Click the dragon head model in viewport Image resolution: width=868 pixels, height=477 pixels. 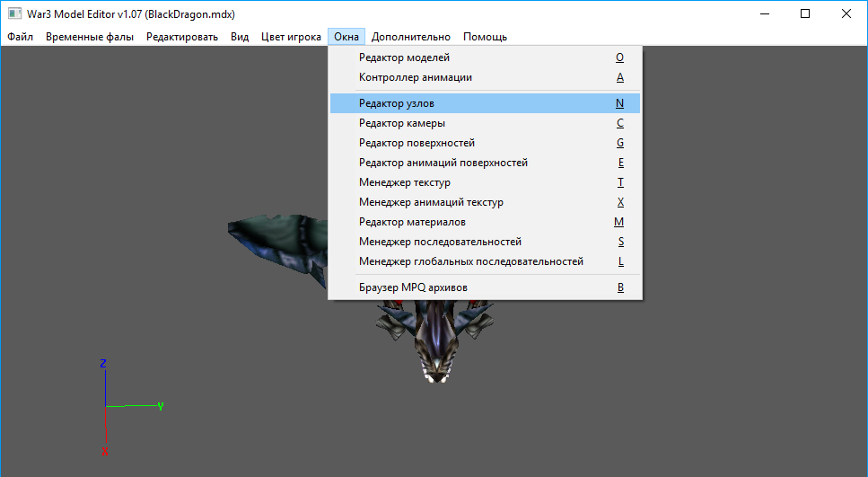[436, 340]
